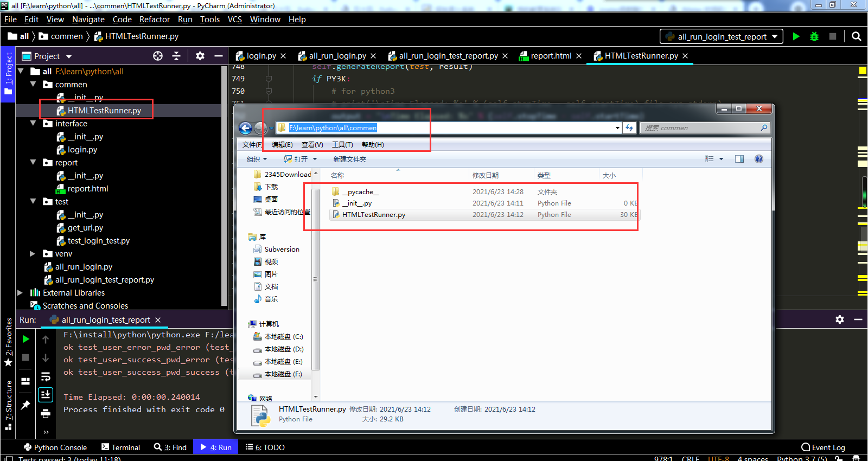Print the Run console output
868x461 pixels.
pos(46,414)
